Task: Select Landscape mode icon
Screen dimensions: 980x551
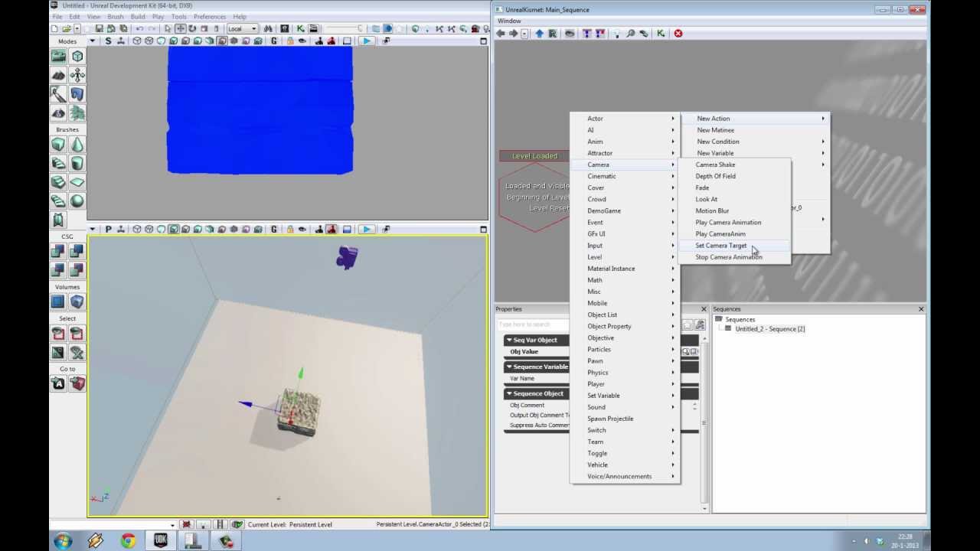Action: tap(58, 113)
